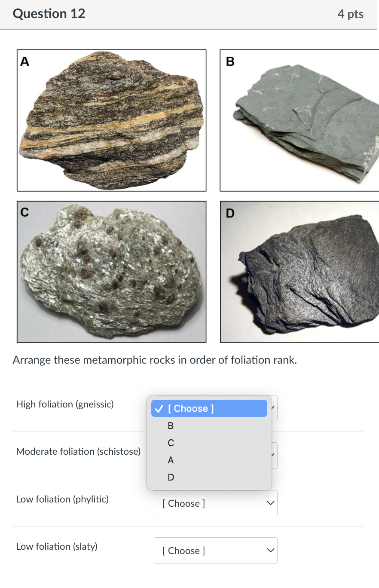Open the Low foliation (phylitic) dropdown
Viewport: 379px width, 588px height.
pyautogui.click(x=215, y=503)
